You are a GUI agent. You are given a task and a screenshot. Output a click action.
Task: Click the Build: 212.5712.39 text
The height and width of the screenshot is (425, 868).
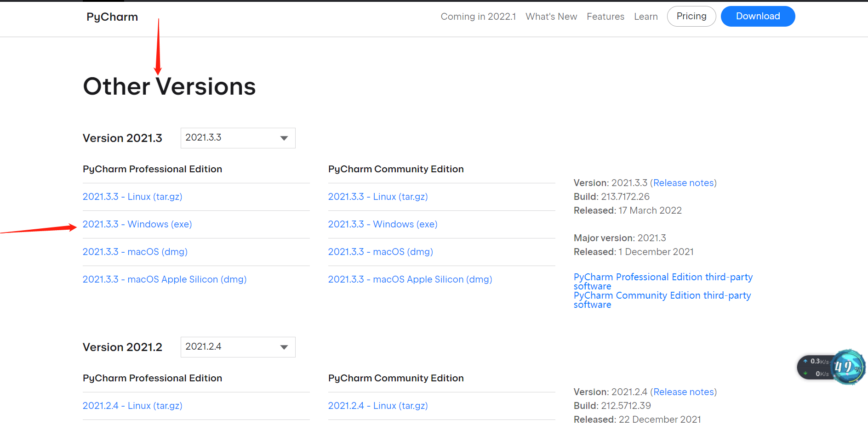pyautogui.click(x=612, y=406)
